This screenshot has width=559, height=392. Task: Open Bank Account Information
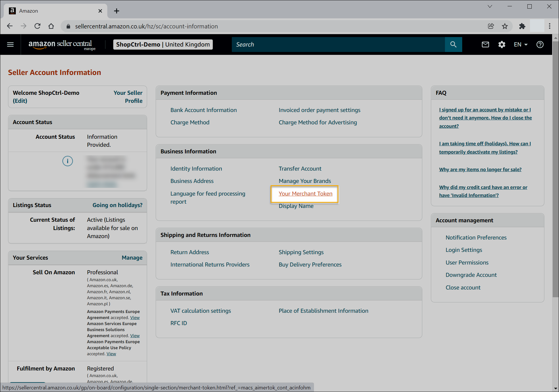204,110
